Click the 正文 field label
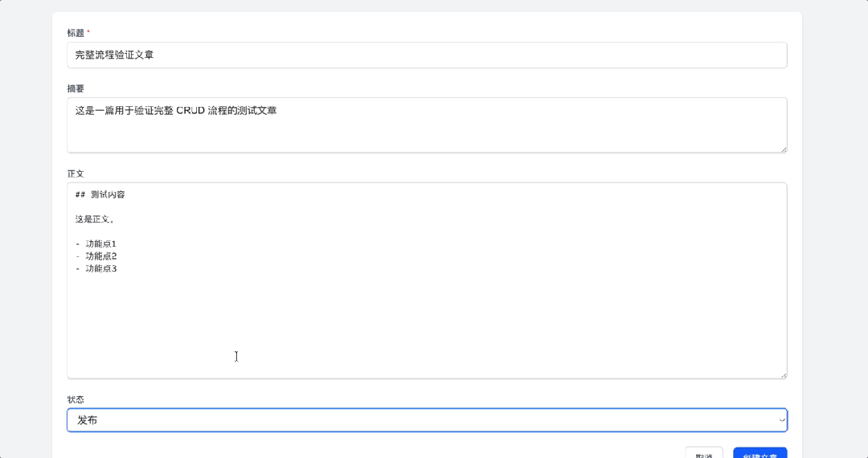The image size is (868, 458). click(x=76, y=174)
